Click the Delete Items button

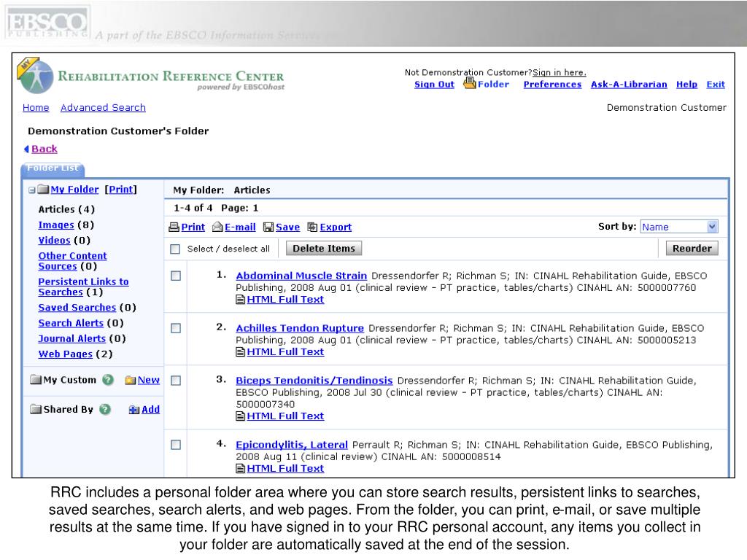(x=324, y=248)
